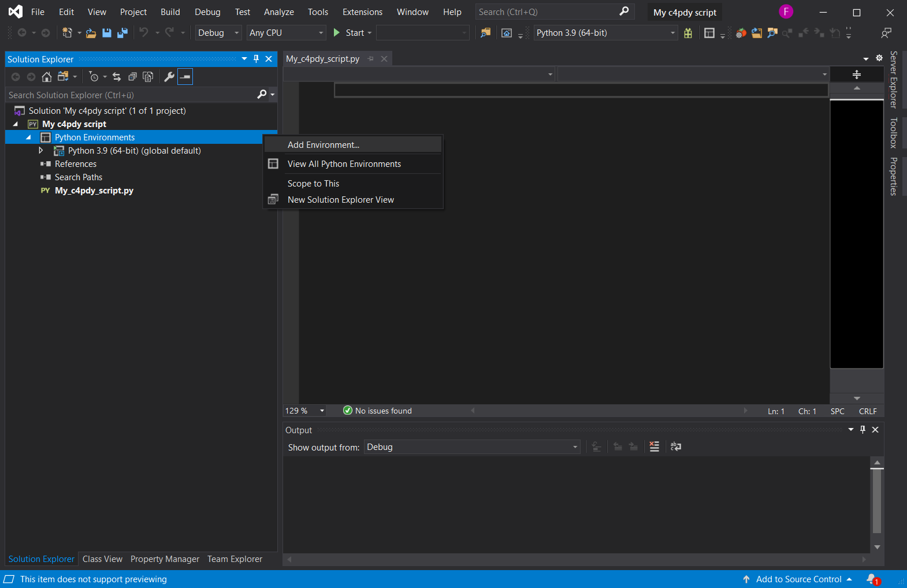907x588 pixels.
Task: Toggle pin on Solution Explorer panel
Action: pyautogui.click(x=257, y=59)
